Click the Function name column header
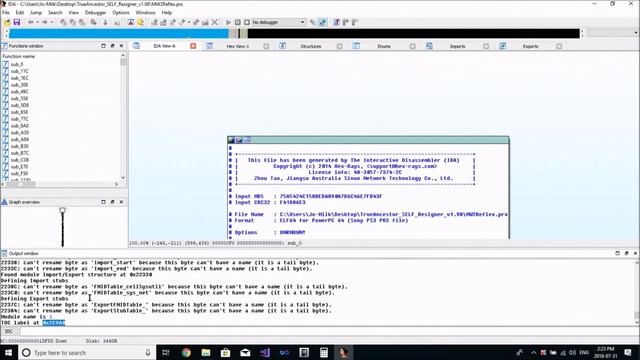The image size is (640, 360). pyautogui.click(x=61, y=56)
